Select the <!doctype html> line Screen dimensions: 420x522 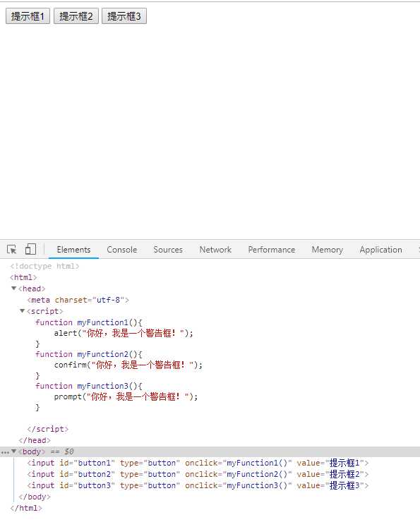44,266
